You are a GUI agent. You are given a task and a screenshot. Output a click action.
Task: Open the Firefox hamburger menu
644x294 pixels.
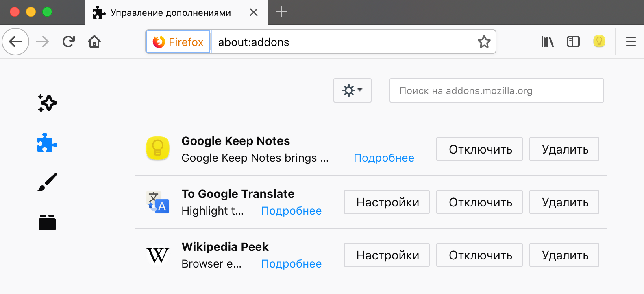point(631,42)
